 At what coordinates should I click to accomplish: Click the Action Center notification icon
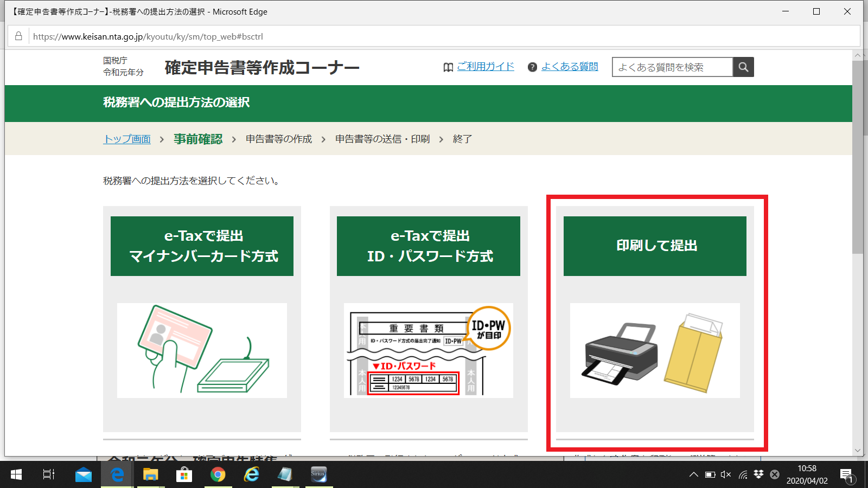(x=846, y=474)
